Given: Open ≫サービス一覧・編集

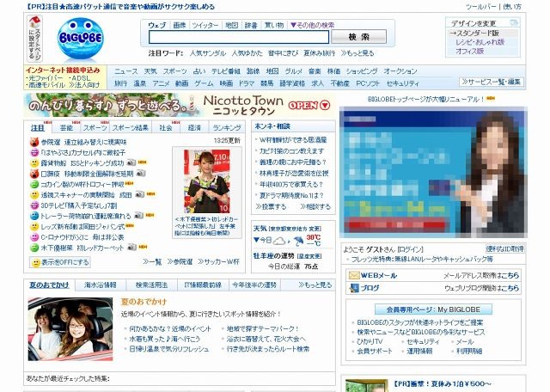Looking at the screenshot, I should click(491, 83).
